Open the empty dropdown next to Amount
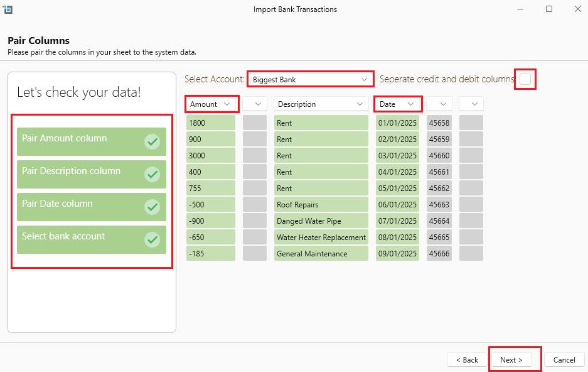 pyautogui.click(x=255, y=104)
